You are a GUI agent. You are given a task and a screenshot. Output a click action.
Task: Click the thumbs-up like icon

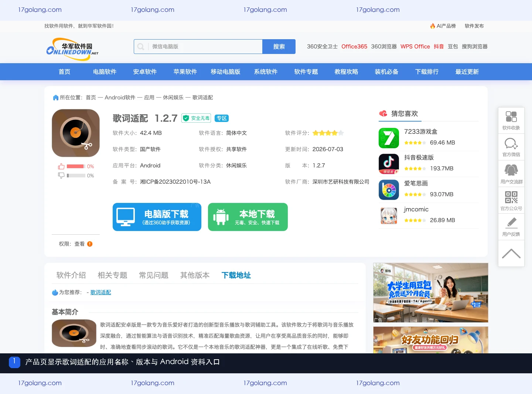(x=61, y=166)
